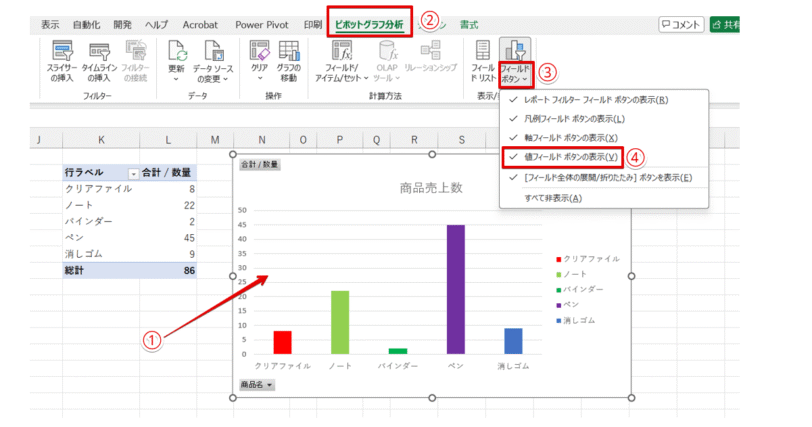
Task: Click 合計 / 数量 field button on chart
Action: click(259, 165)
